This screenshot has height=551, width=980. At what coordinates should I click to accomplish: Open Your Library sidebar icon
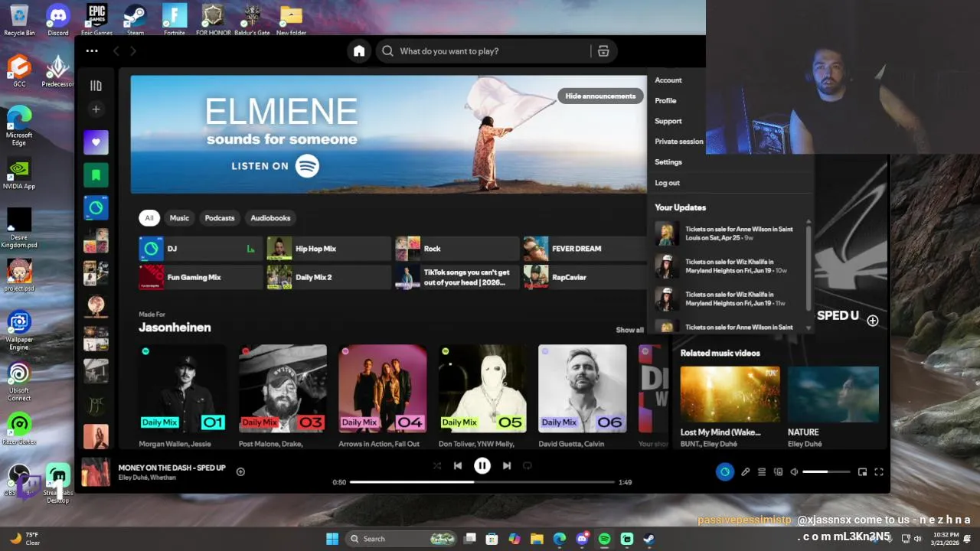point(96,86)
